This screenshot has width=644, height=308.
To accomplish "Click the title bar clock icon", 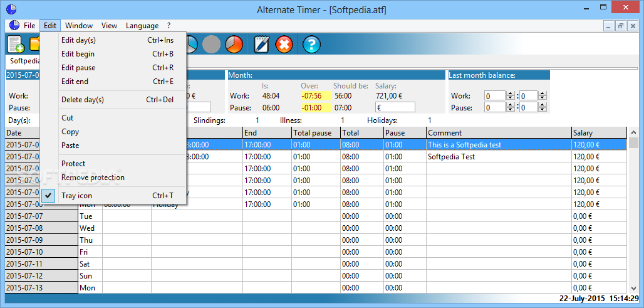I will point(11,8).
